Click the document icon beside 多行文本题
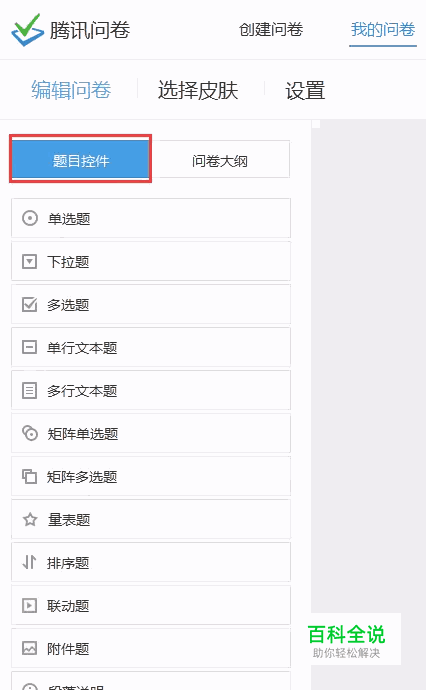 (29, 391)
